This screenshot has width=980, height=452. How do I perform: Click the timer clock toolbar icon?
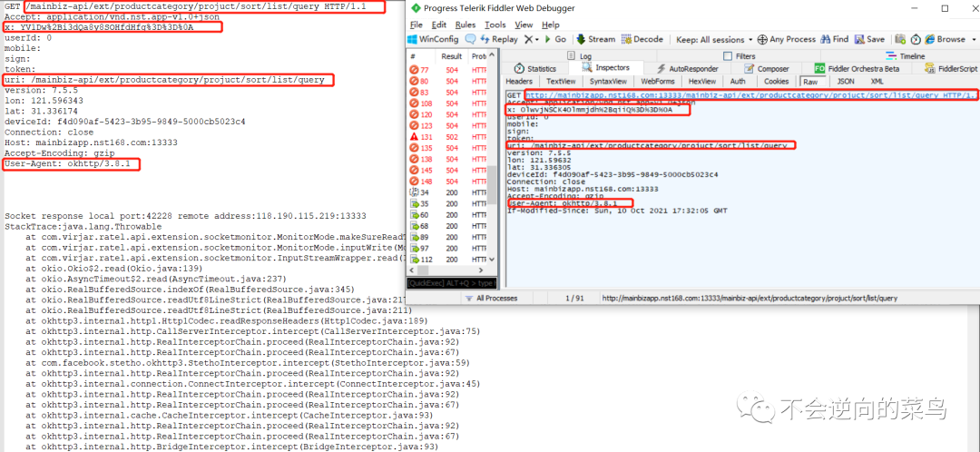point(916,39)
